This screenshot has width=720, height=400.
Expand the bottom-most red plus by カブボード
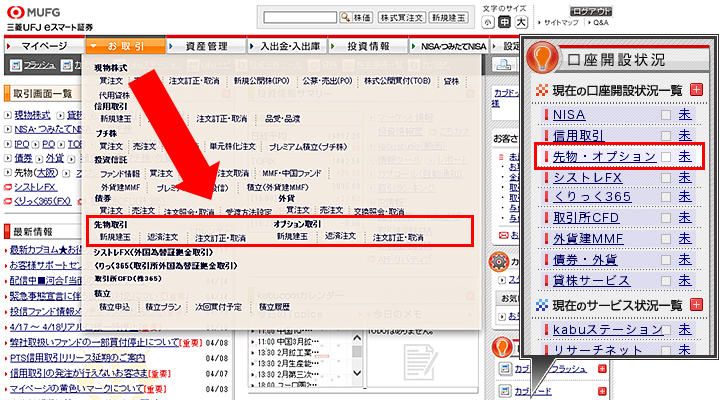[602, 391]
